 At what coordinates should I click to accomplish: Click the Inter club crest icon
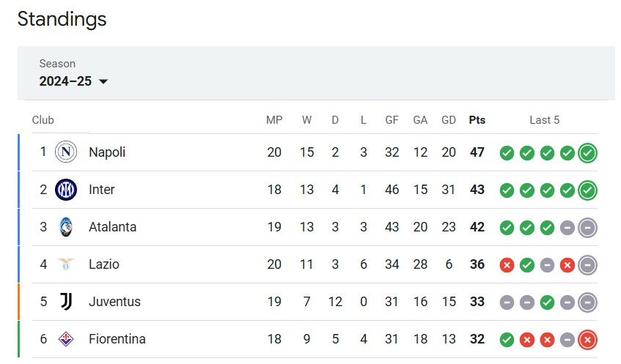(x=66, y=190)
